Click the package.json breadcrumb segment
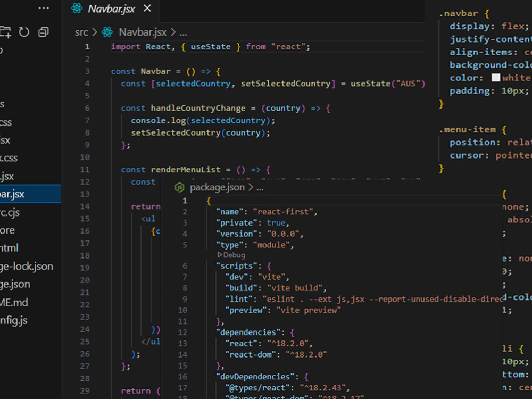Viewport: 532px width, 399px height. (217, 187)
